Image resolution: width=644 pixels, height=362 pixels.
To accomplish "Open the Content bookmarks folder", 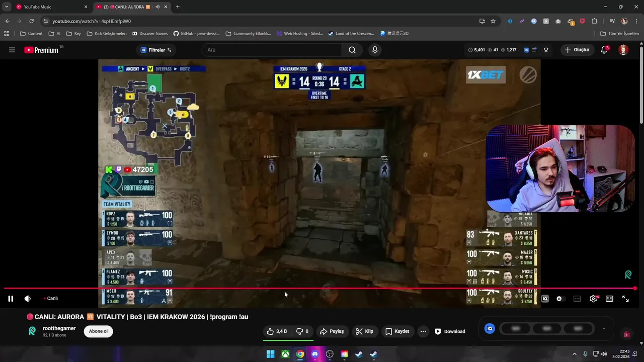I will click(x=31, y=34).
